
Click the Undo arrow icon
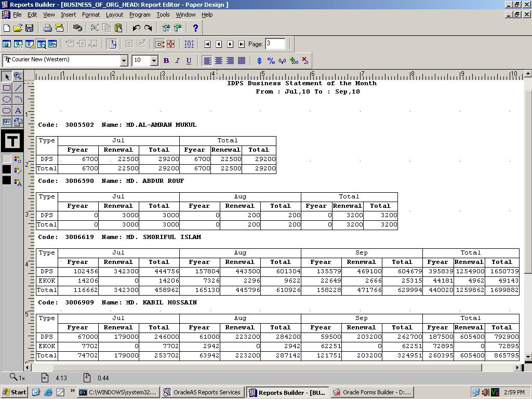[136, 28]
